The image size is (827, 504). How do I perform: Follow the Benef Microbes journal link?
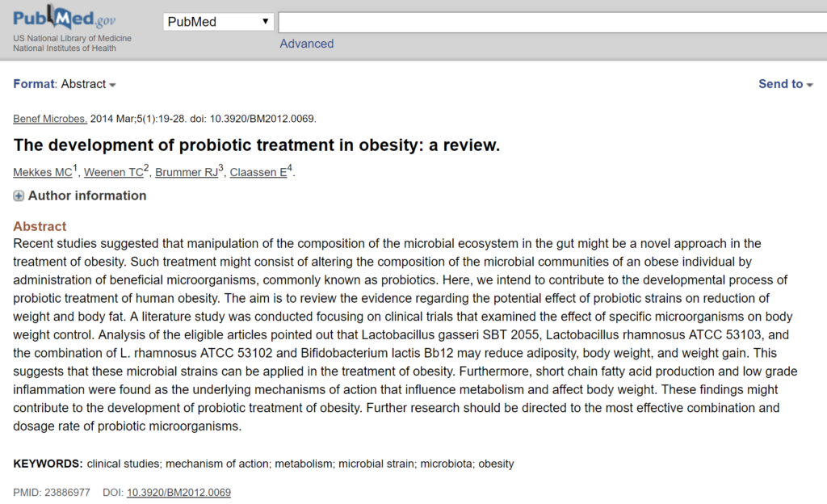(50, 119)
